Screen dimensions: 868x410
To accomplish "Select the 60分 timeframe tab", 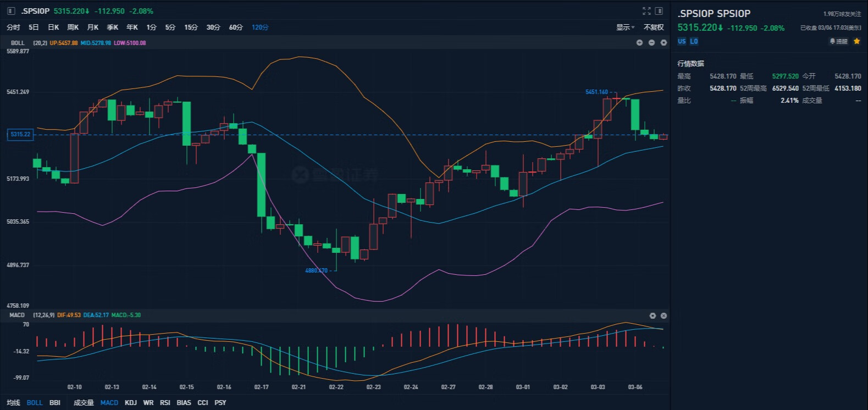I will point(236,27).
